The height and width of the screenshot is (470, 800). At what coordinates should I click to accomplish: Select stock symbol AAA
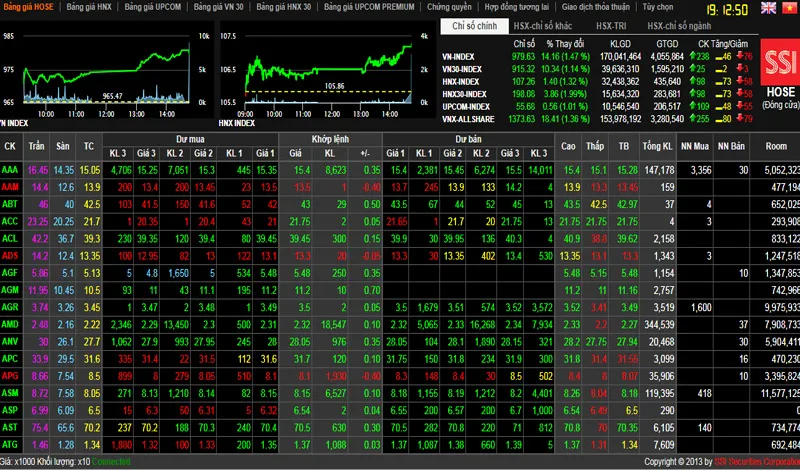[10, 169]
